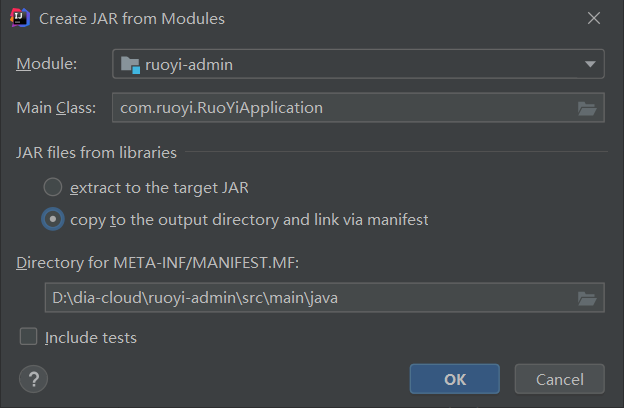Choose copy to output directory radio button

pos(52,219)
